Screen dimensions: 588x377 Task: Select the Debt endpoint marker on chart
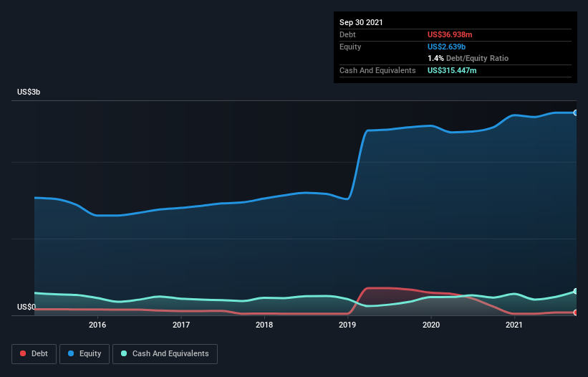point(576,312)
